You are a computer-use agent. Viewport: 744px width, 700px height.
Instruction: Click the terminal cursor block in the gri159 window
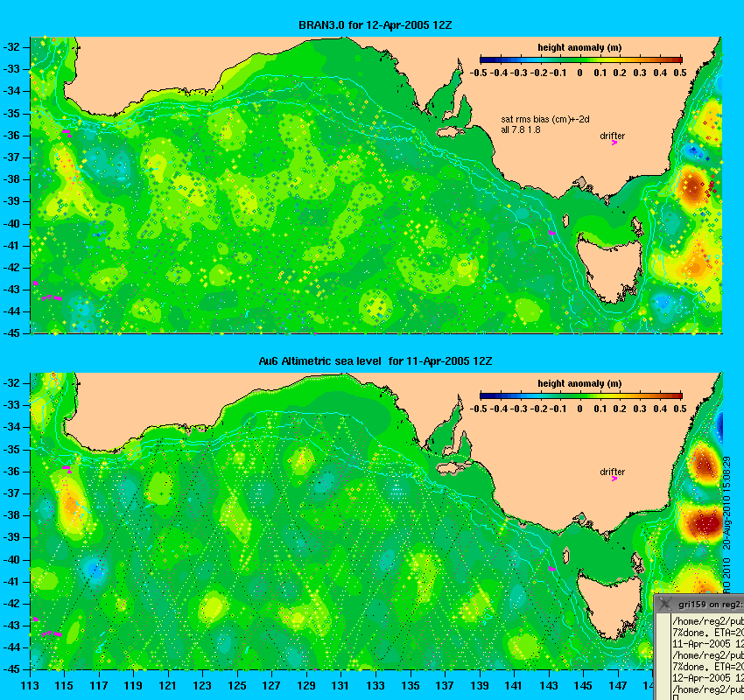[676, 697]
